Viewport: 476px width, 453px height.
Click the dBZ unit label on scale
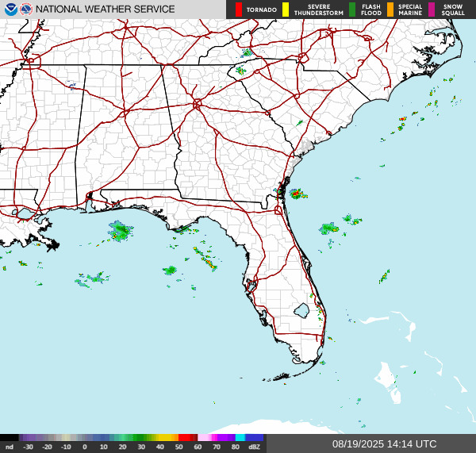click(255, 447)
